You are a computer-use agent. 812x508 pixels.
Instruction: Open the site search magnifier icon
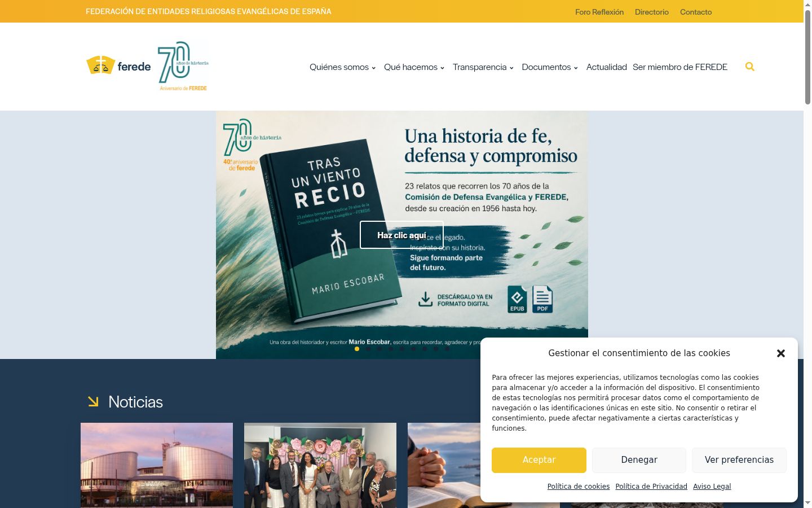[749, 67]
